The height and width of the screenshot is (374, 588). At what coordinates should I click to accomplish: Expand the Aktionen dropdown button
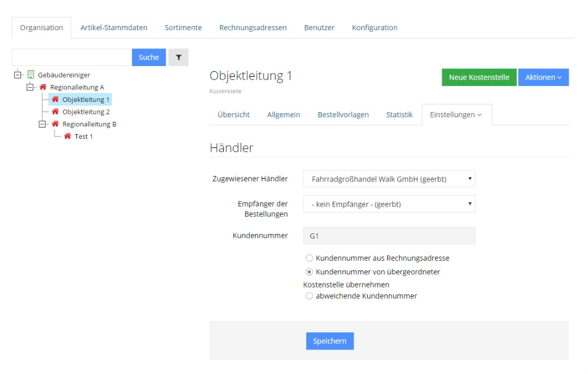(x=543, y=77)
